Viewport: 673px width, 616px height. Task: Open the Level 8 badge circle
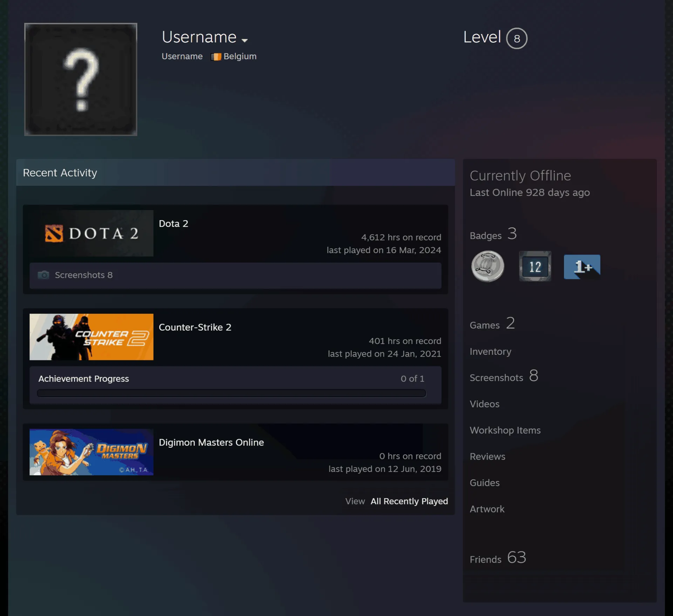517,38
